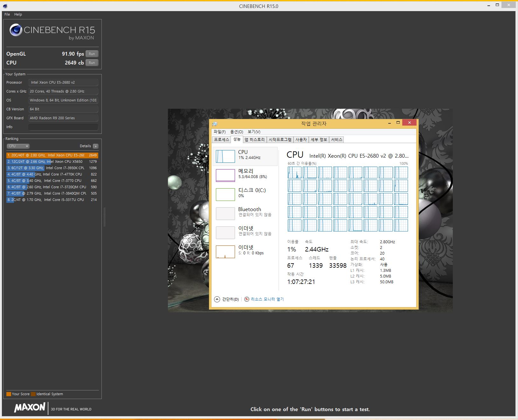Select disconnected 이더넷 thumbnail in sidebar
The image size is (518, 420).
225,232
